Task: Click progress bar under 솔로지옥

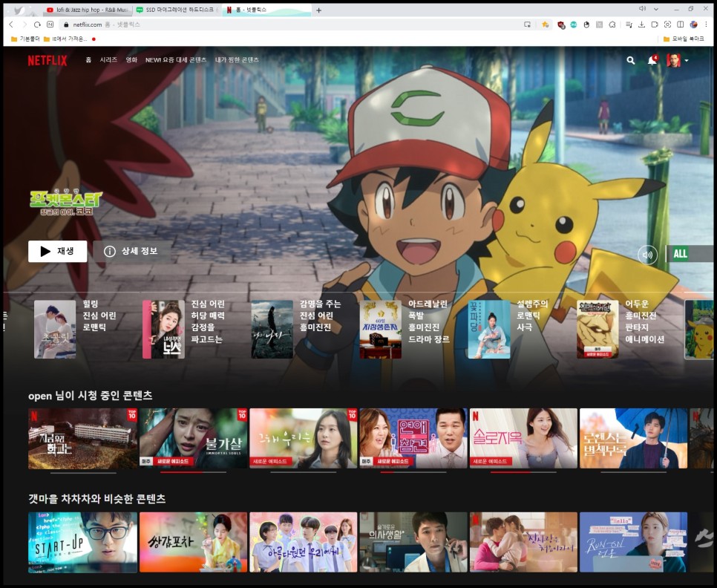Action: click(523, 472)
